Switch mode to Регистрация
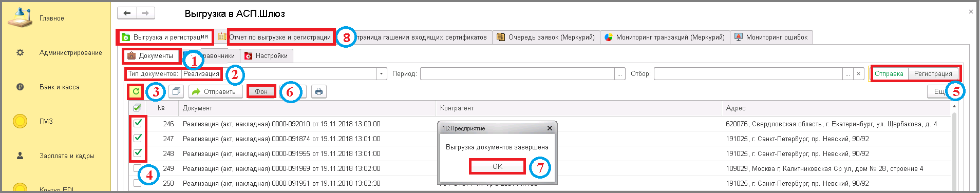Viewport: 980px width, 193px height. click(x=933, y=73)
